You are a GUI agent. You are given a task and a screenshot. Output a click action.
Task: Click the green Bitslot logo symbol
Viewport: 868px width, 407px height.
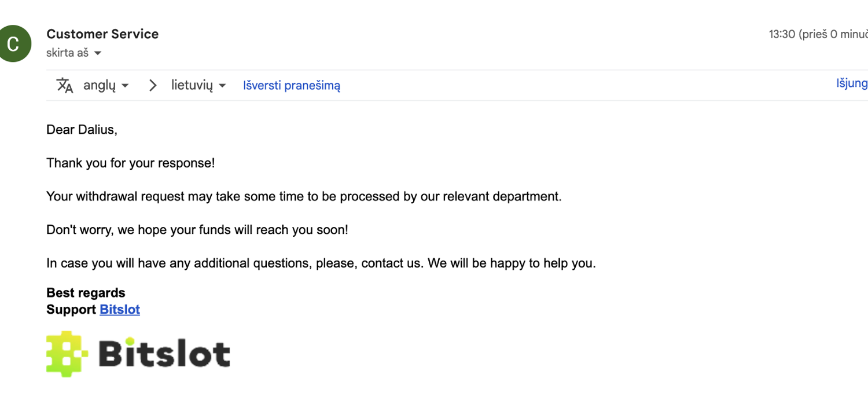pyautogui.click(x=67, y=354)
